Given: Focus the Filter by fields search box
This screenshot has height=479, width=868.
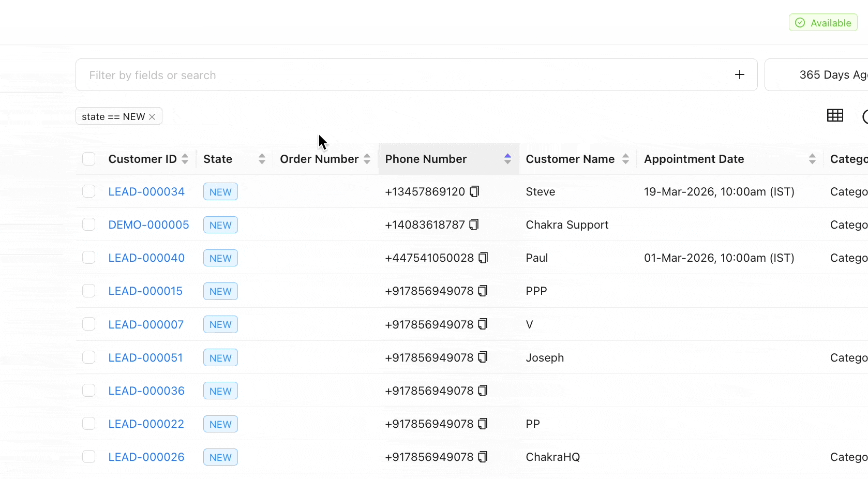Looking at the screenshot, I should coord(403,75).
